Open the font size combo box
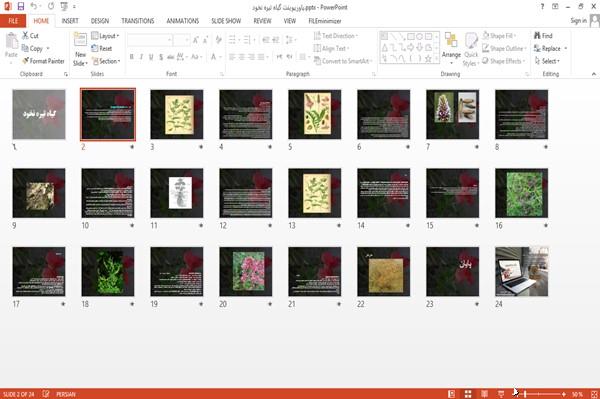Screen dimensions: 600x399 tap(182, 40)
